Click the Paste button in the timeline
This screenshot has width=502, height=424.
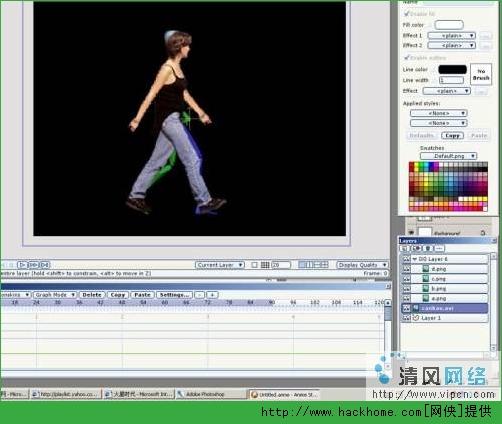point(142,295)
